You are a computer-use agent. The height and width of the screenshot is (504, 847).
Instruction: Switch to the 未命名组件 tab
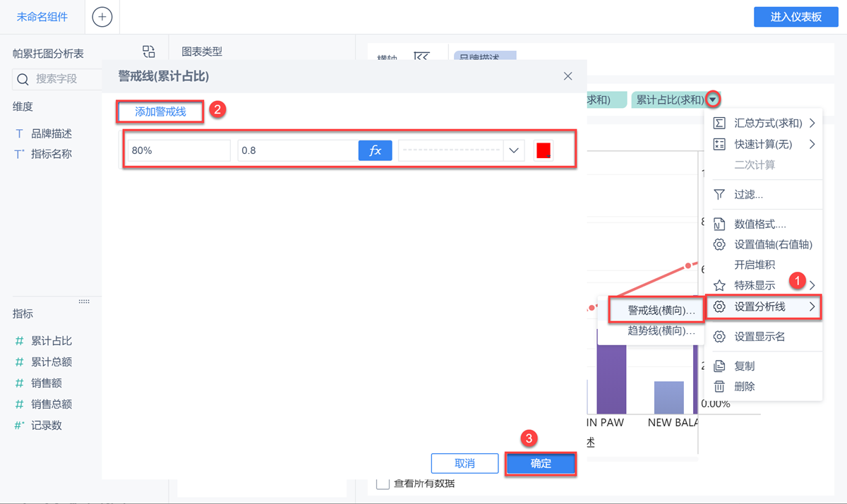42,17
